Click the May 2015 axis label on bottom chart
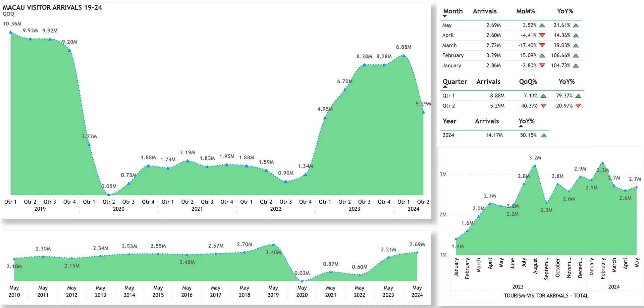This screenshot has width=644, height=308. 158,292
